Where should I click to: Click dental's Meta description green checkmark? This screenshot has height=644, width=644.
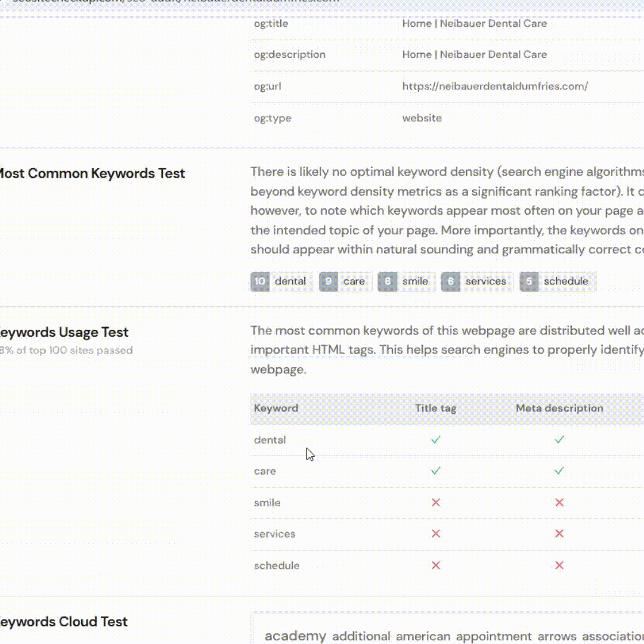pyautogui.click(x=559, y=439)
